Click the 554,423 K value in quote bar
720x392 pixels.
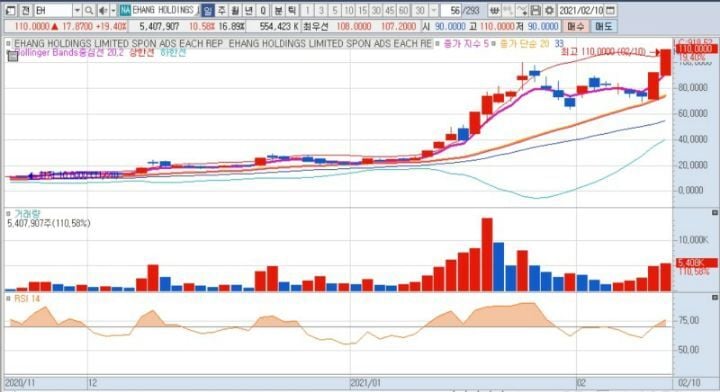coord(279,27)
